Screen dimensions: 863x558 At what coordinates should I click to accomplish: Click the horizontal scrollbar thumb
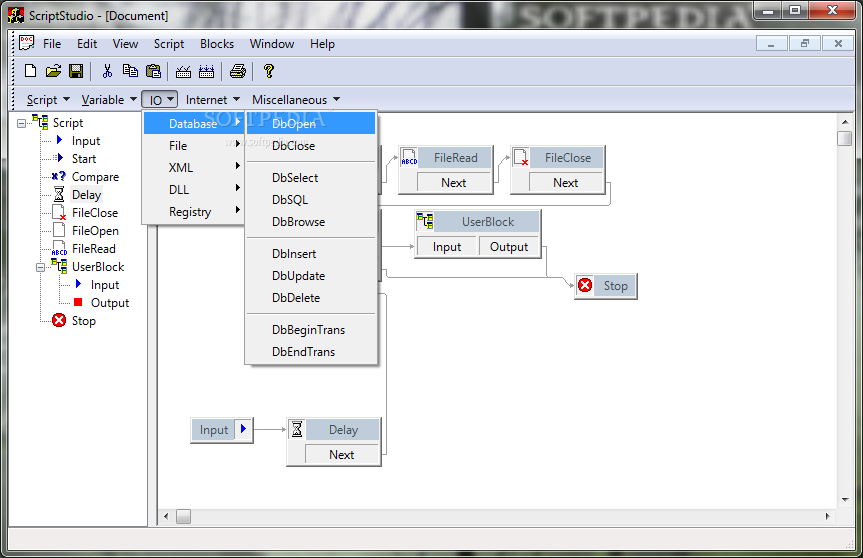tap(183, 516)
